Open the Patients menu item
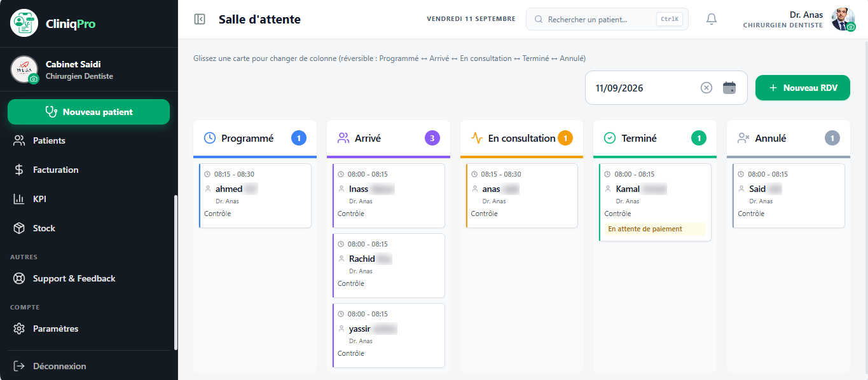Image resolution: width=868 pixels, height=380 pixels. tap(89, 140)
